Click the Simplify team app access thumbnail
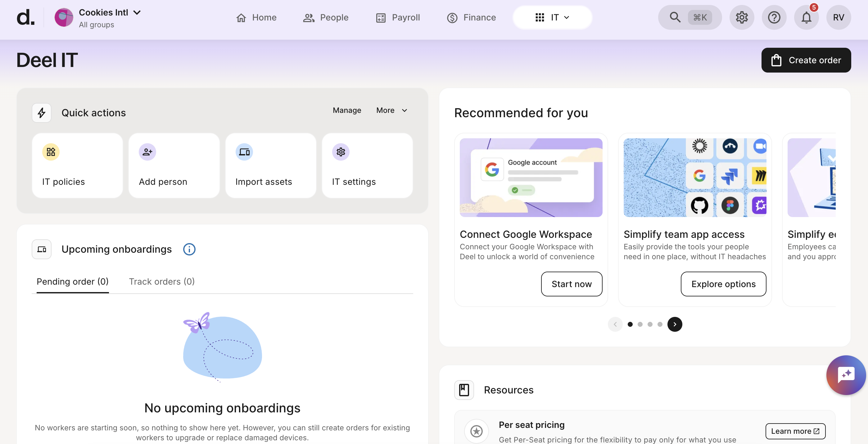This screenshot has width=868, height=444. [695, 177]
